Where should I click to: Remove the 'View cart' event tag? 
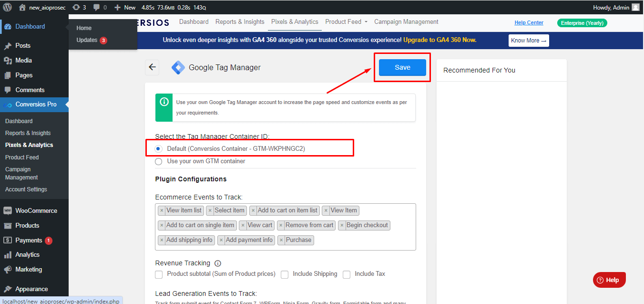pos(243,225)
